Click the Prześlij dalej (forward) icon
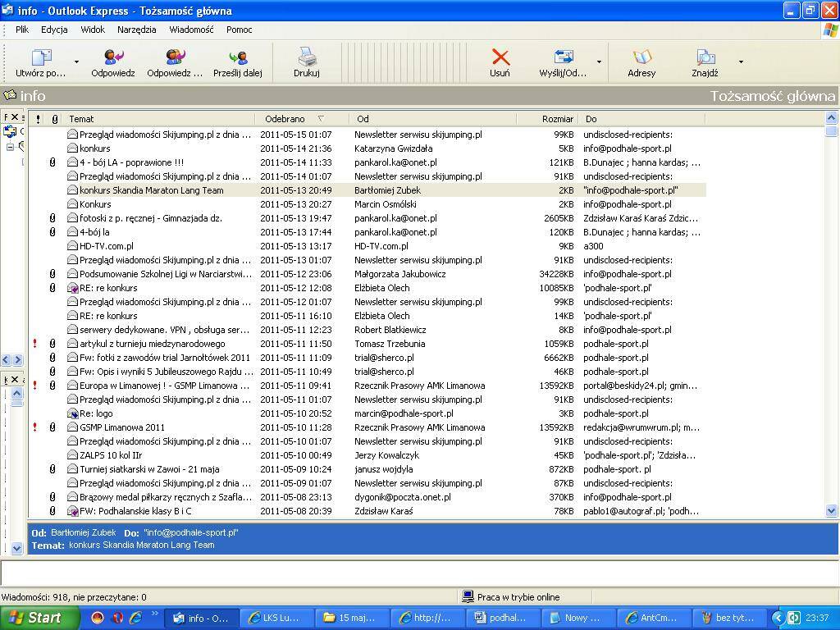Image resolution: width=840 pixels, height=630 pixels. click(238, 57)
